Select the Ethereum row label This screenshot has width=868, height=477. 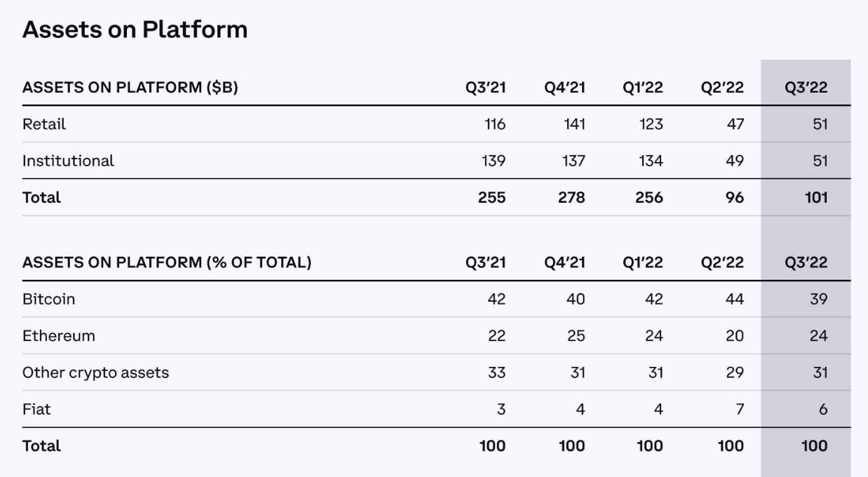pyautogui.click(x=58, y=335)
